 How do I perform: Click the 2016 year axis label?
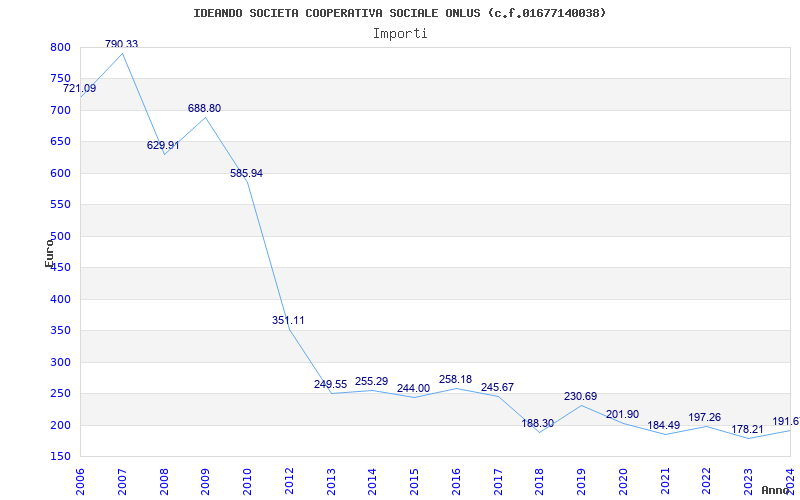pyautogui.click(x=456, y=482)
